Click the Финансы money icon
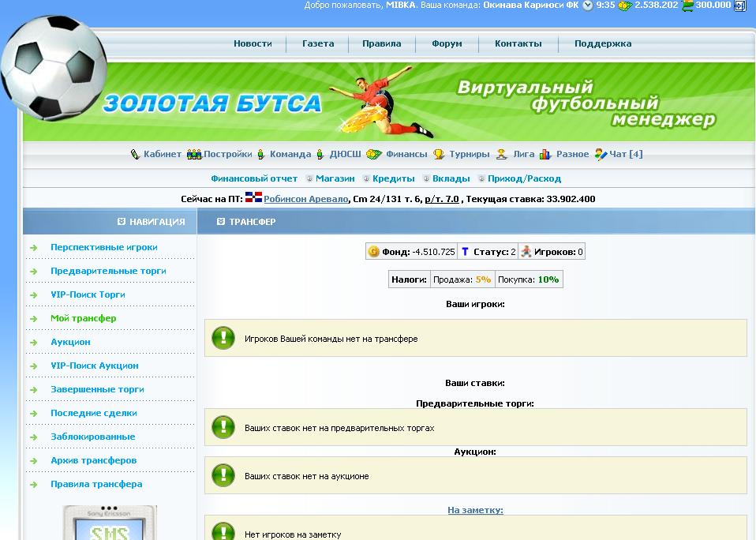 pyautogui.click(x=374, y=155)
